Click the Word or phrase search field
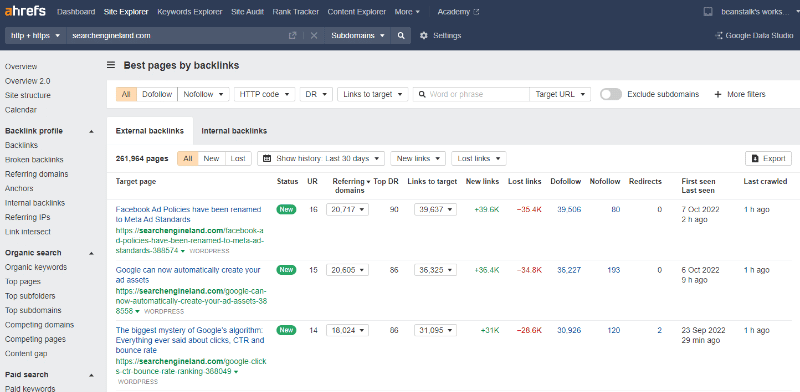The width and height of the screenshot is (800, 392). click(471, 94)
